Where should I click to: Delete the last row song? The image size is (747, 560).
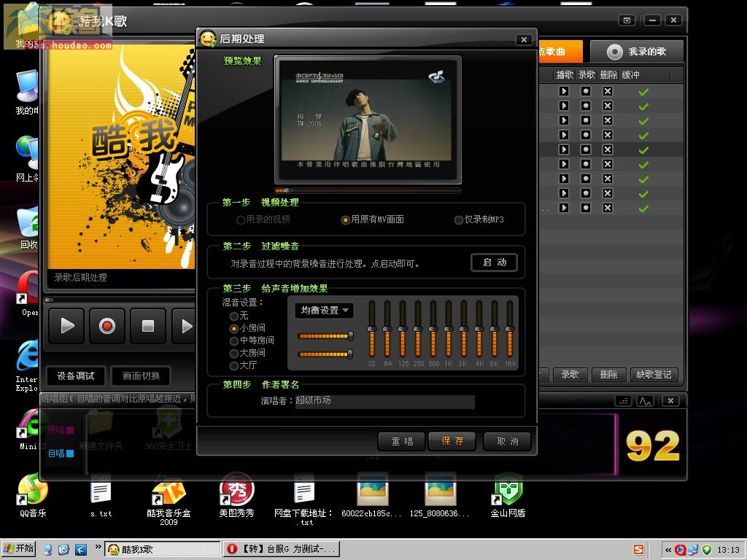click(608, 208)
